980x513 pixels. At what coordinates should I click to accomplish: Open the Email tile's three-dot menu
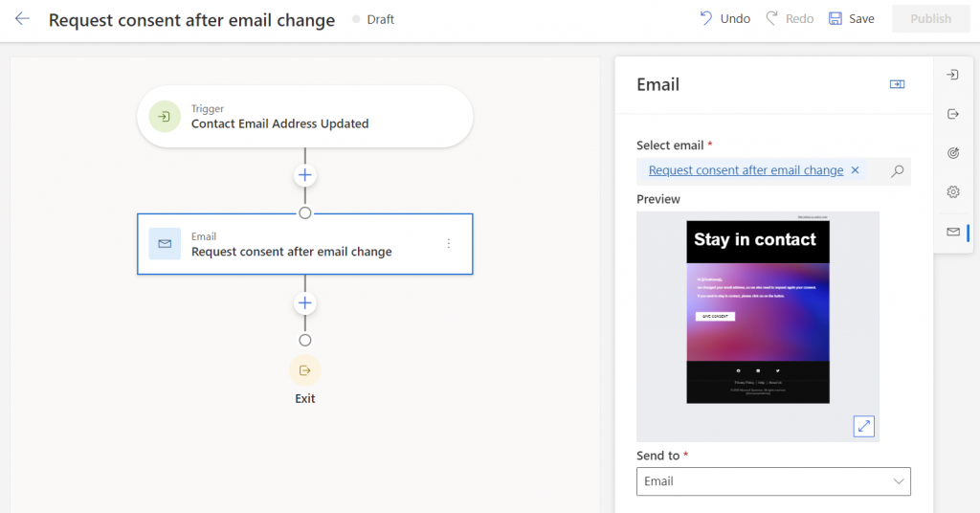coord(448,244)
